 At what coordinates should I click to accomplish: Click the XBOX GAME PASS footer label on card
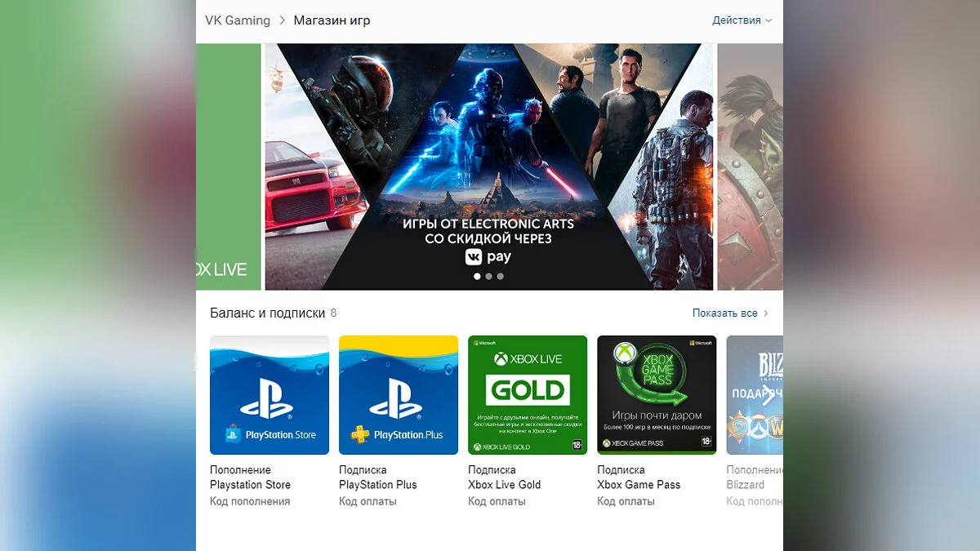coord(632,443)
